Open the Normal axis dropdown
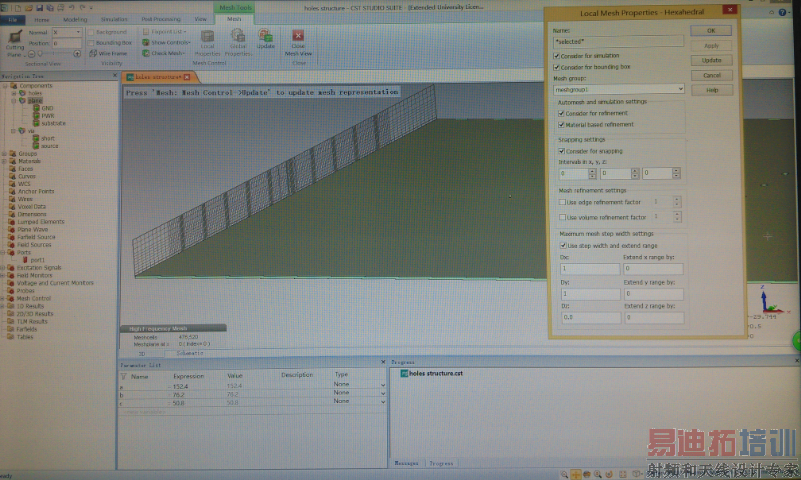This screenshot has height=480, width=801. pos(78,32)
